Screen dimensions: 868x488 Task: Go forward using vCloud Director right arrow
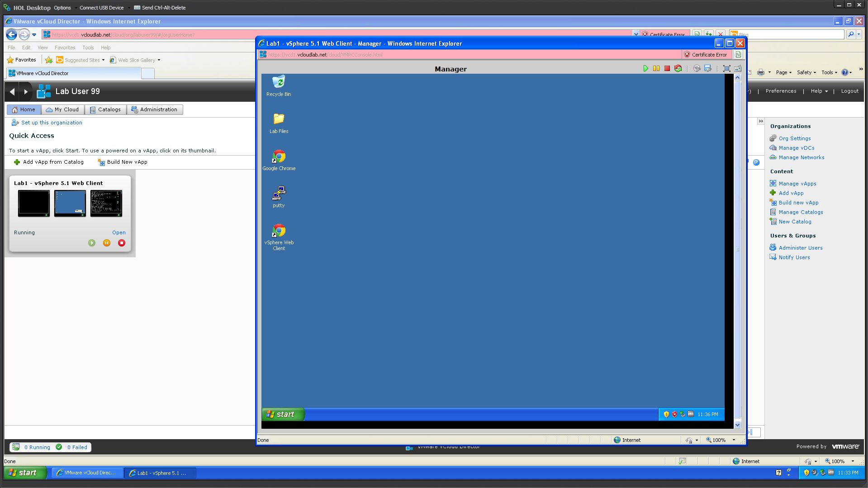tap(26, 91)
